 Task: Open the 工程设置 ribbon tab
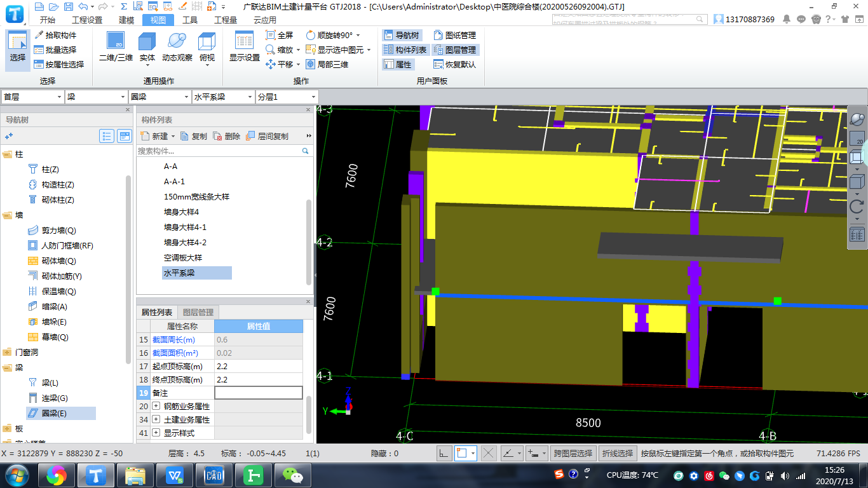click(87, 20)
